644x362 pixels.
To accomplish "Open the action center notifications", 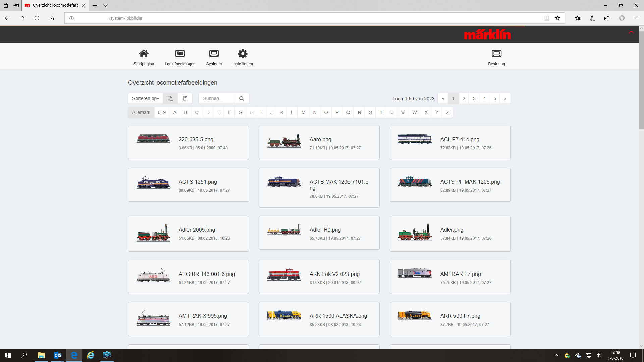I will (x=633, y=355).
